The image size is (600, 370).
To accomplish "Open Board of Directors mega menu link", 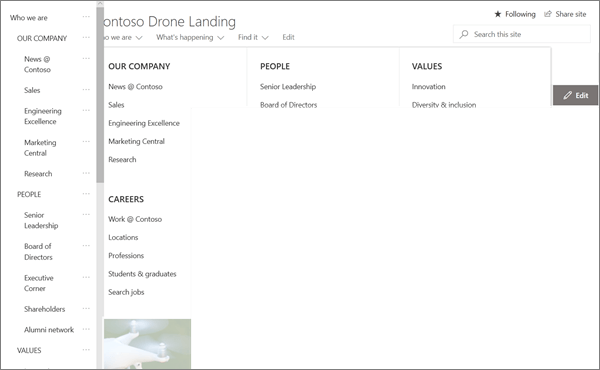I will coord(289,105).
